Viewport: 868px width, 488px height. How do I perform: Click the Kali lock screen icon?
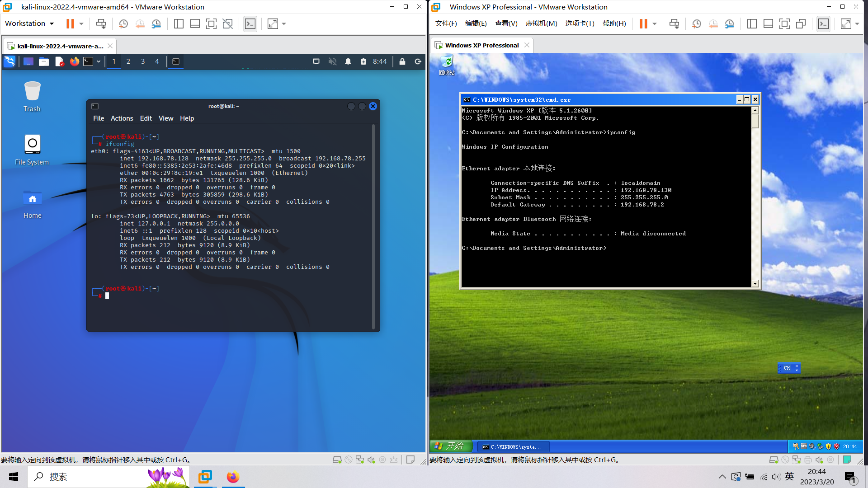[x=402, y=61]
